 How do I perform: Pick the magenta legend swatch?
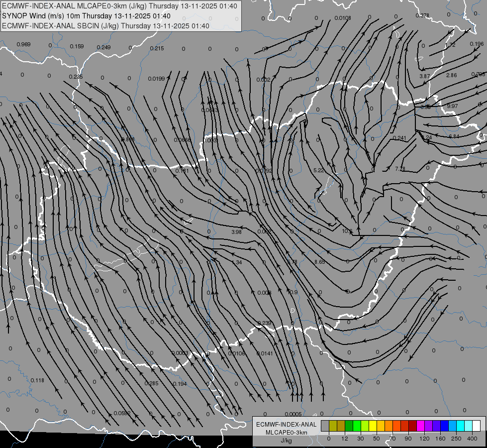point(421,426)
